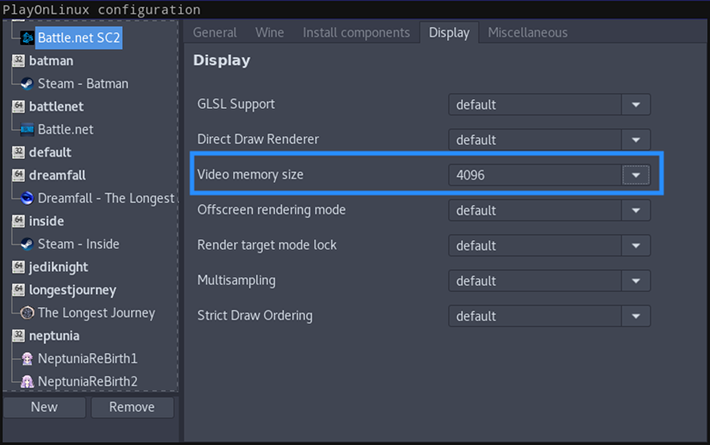Select the battlenet virtual drive
This screenshot has width=710, height=445.
click(x=56, y=106)
